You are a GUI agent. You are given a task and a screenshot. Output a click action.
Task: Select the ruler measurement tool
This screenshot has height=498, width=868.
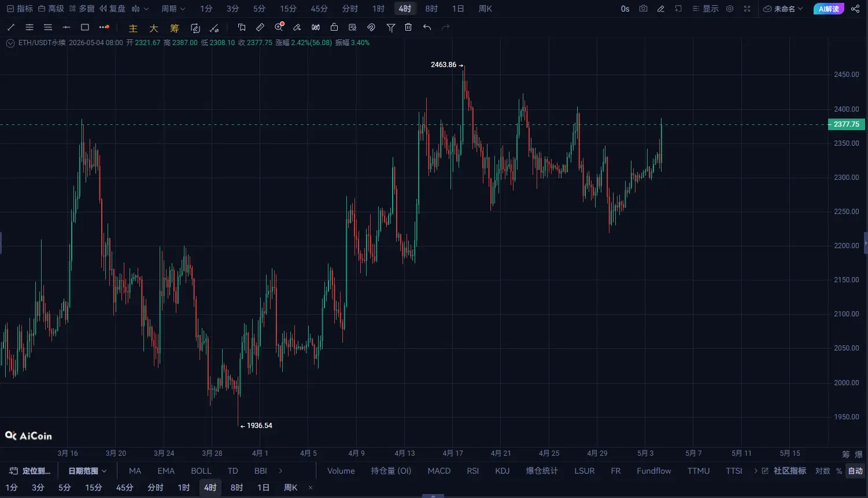[260, 27]
